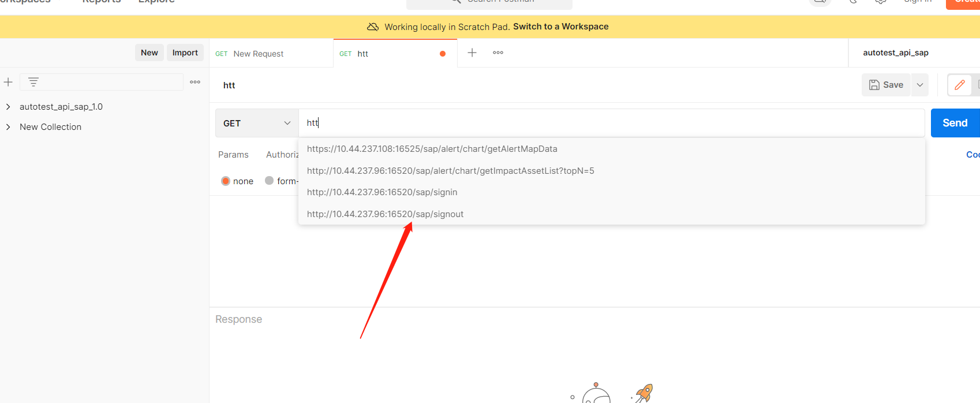980x403 pixels.
Task: Open tab options ellipsis menu
Action: coord(498,53)
